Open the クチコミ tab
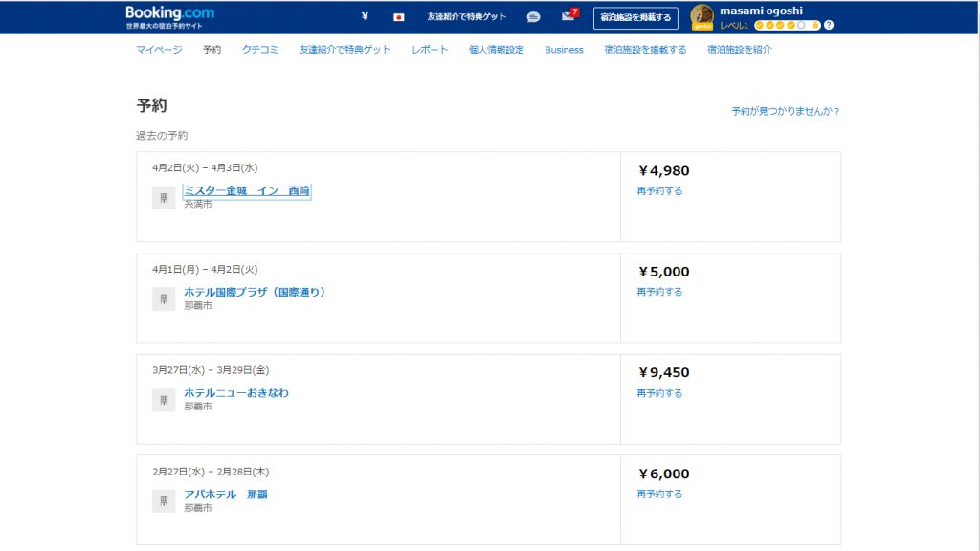 tap(260, 50)
